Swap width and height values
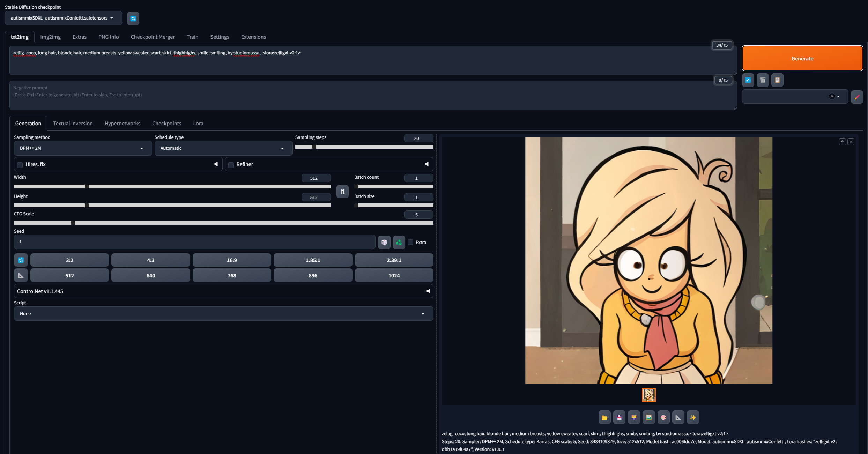Image resolution: width=868 pixels, height=454 pixels. click(x=342, y=192)
